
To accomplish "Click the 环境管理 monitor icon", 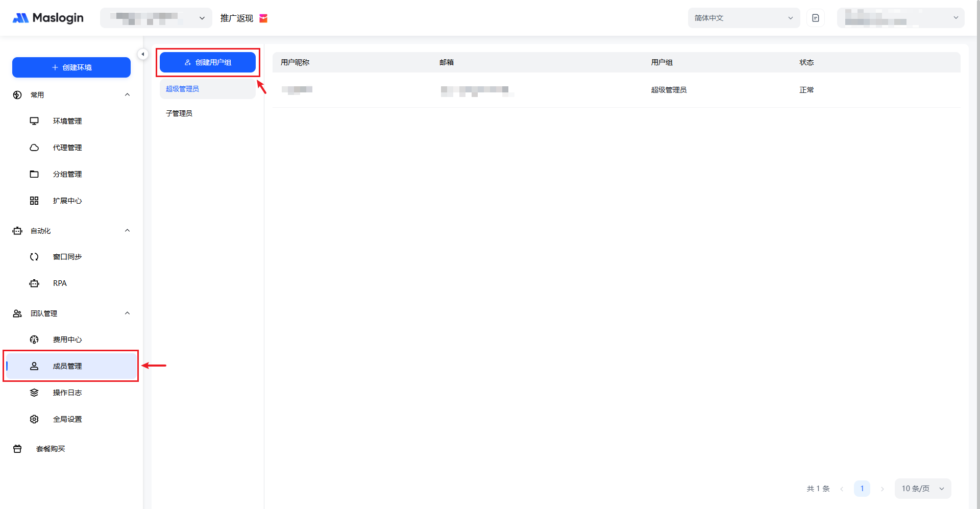I will pos(34,121).
